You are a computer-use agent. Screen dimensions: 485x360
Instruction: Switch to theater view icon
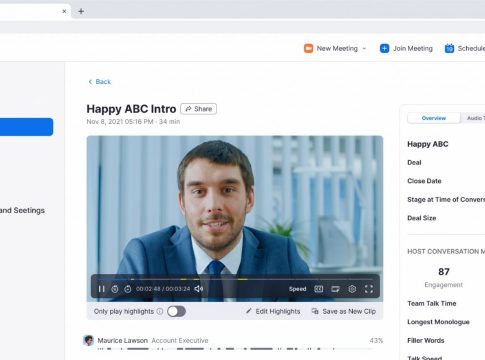(335, 289)
